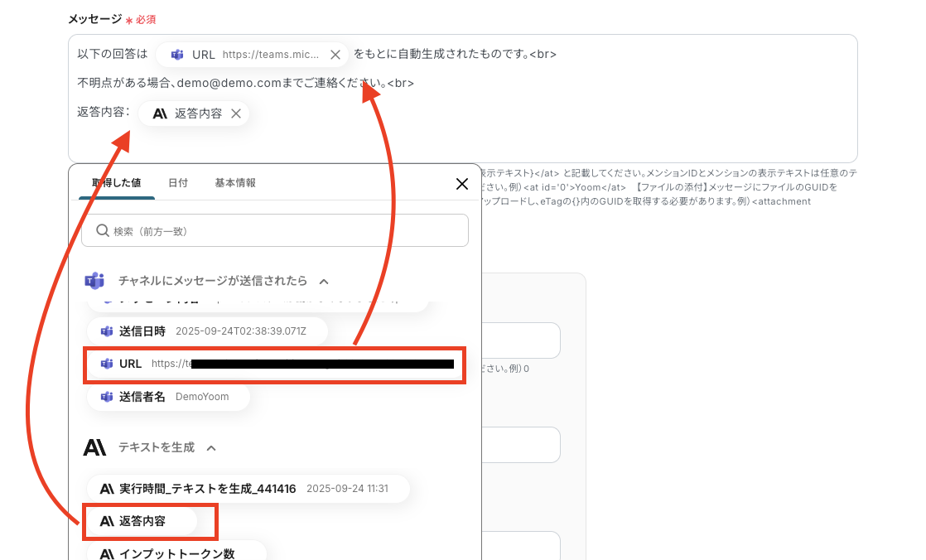926x560 pixels.
Task: Click the Anthropic icon beside テキストを生成
Action: [x=94, y=447]
